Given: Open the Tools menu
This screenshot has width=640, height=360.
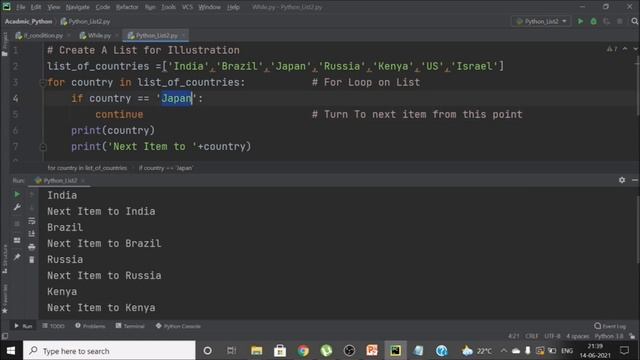Looking at the screenshot, I should coord(168,7).
